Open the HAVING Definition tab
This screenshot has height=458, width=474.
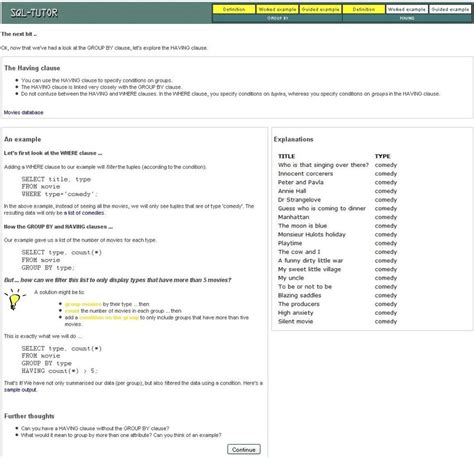364,9
